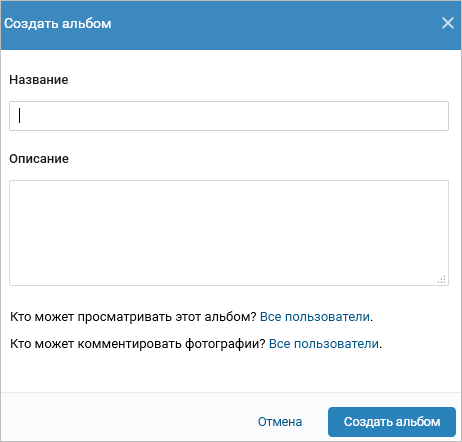Viewport: 462px width, 442px height.
Task: Click the resize grip of Описание textarea
Action: (442, 279)
